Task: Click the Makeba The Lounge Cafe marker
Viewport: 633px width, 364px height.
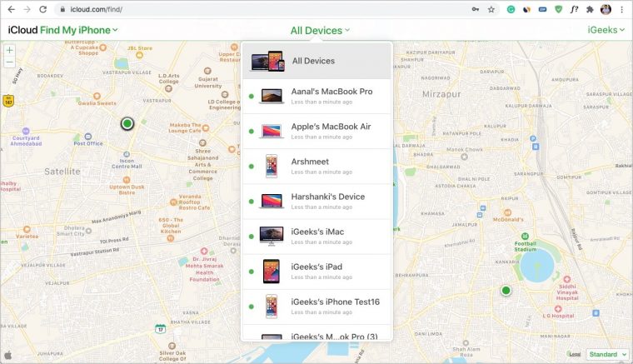Action: pos(206,128)
